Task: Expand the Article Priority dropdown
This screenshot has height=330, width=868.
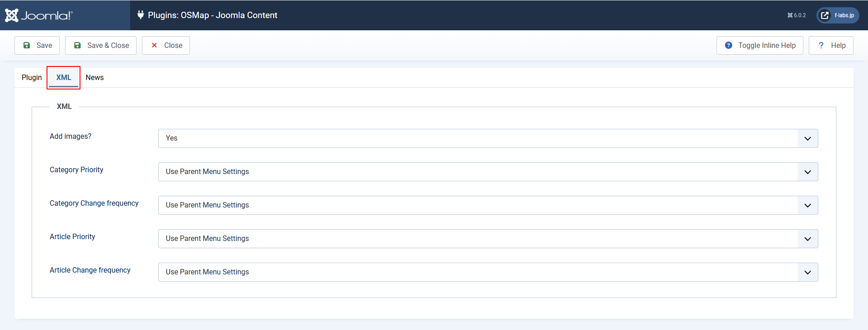Action: [488, 239]
